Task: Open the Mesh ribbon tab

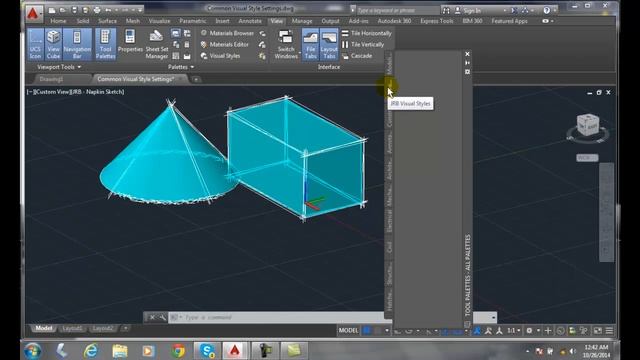Action: pyautogui.click(x=133, y=21)
